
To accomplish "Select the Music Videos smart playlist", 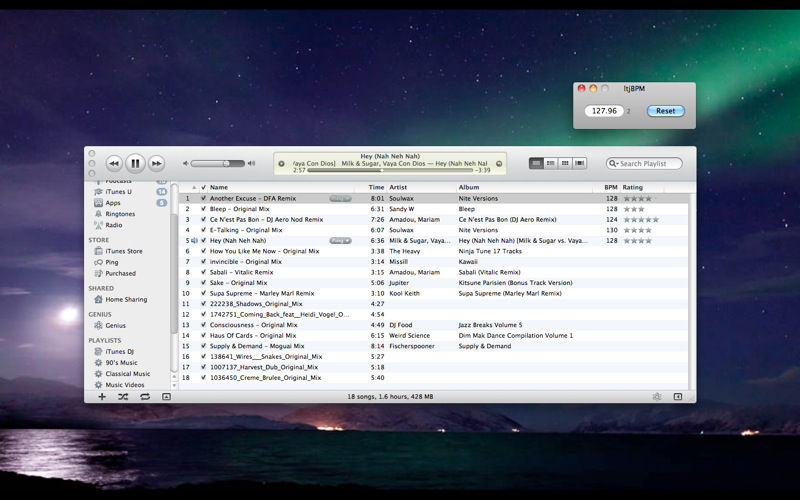I will pos(124,385).
